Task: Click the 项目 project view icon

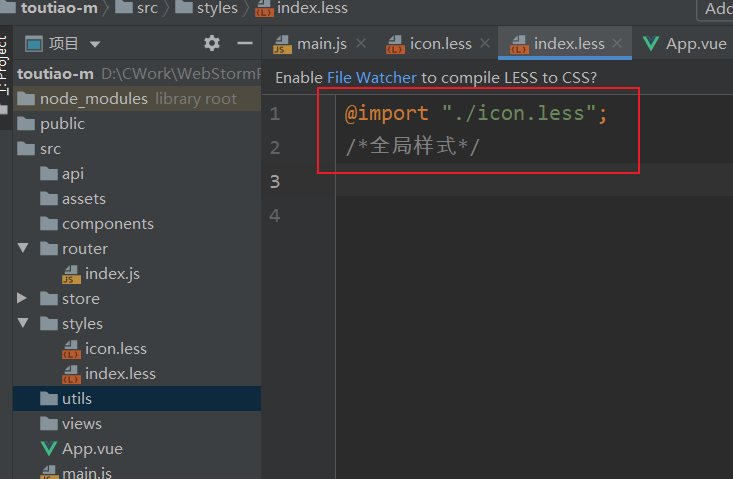Action: click(x=34, y=44)
